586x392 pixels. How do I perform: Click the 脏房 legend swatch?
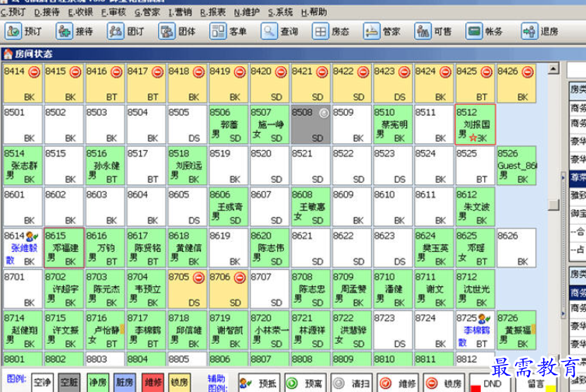tap(125, 383)
